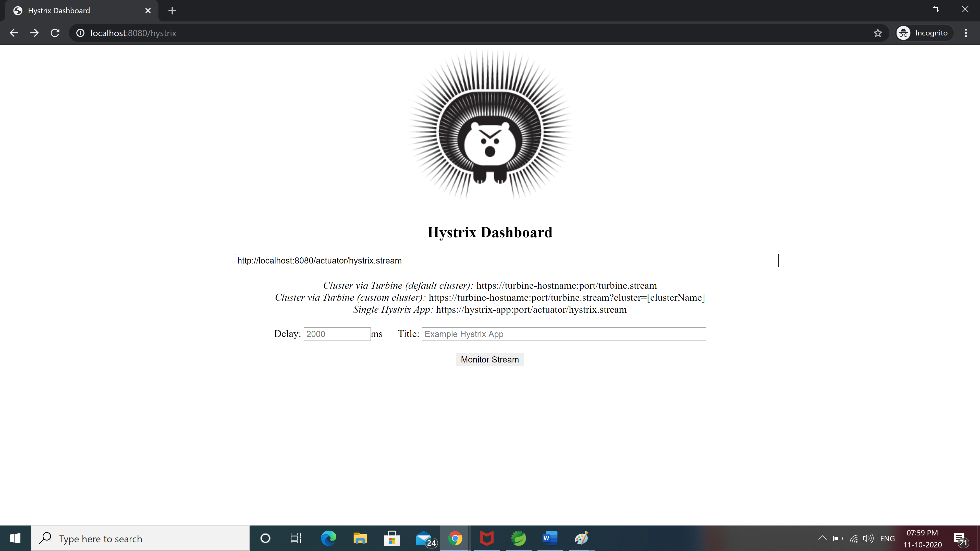Open McAfee from the taskbar
This screenshot has width=980, height=551.
[x=487, y=538]
